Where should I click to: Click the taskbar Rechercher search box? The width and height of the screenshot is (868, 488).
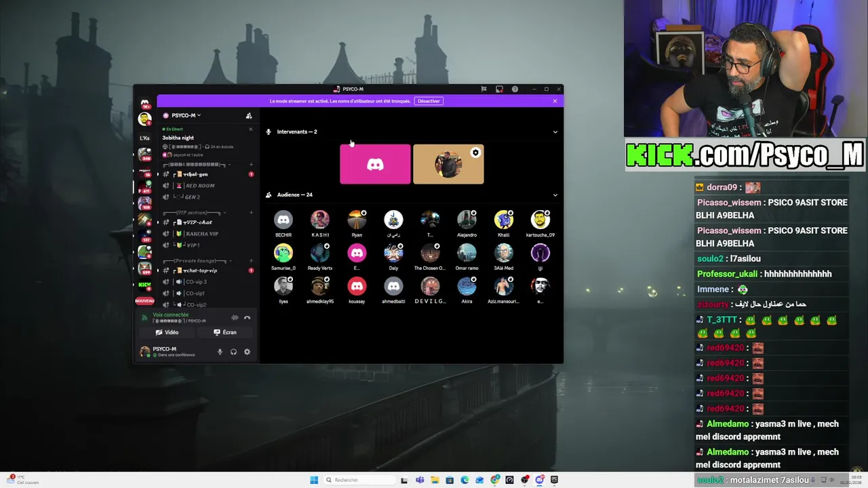click(x=359, y=480)
